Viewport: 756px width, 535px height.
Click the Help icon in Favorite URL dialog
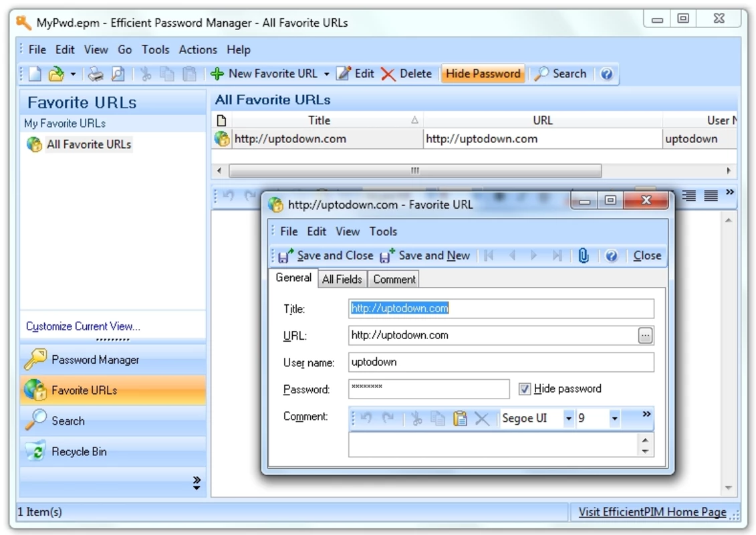pos(612,255)
